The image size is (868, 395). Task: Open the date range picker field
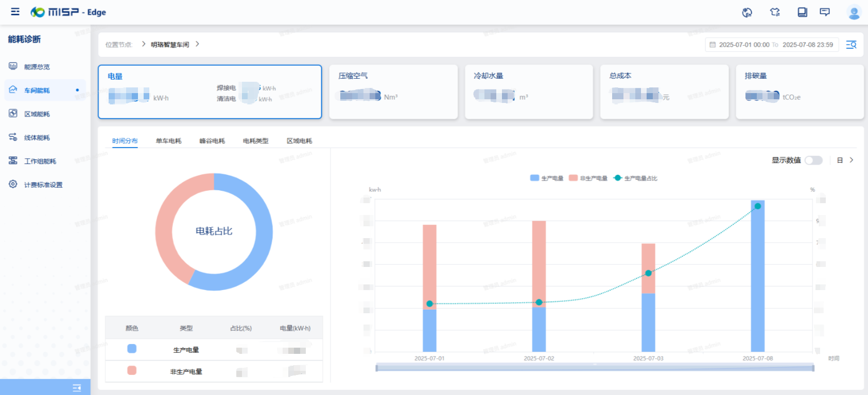tap(772, 45)
